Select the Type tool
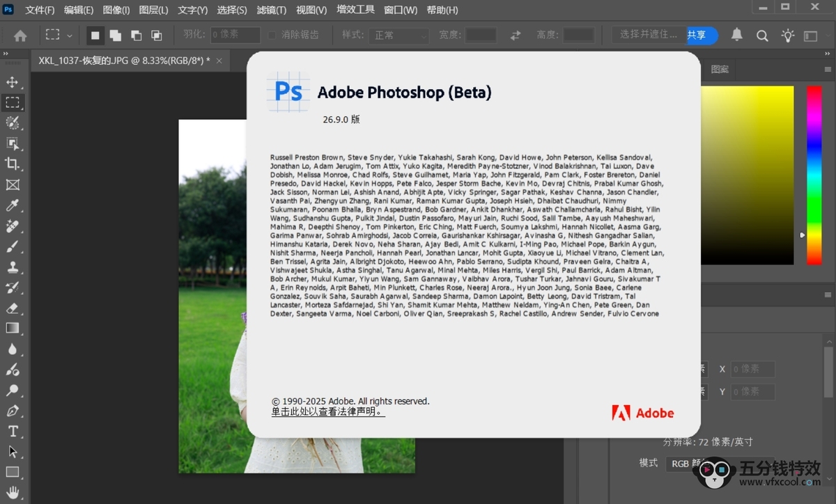Image resolution: width=836 pixels, height=504 pixels. point(13,432)
